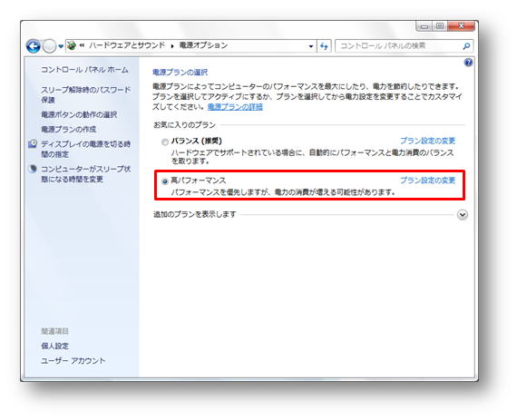This screenshot has height=420, width=517.
Task: Select the バランス (推奨) radio button
Action: [x=165, y=142]
